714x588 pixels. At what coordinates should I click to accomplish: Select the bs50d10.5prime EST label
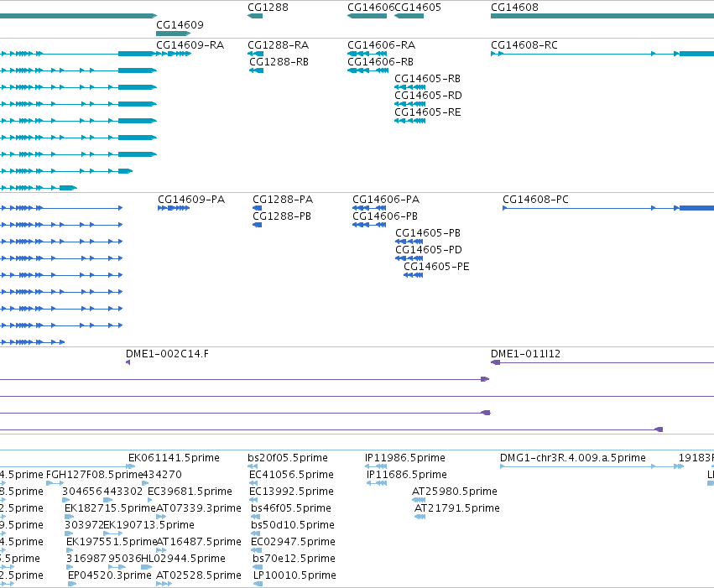click(293, 525)
